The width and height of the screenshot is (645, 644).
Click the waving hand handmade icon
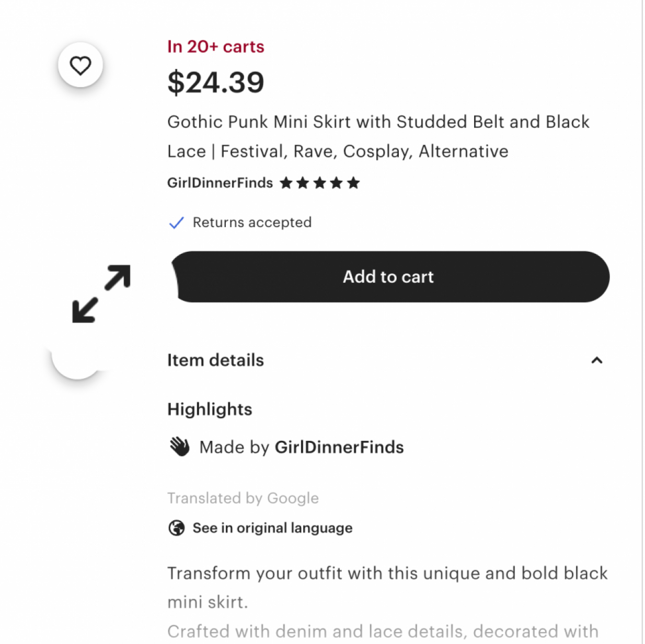click(180, 447)
